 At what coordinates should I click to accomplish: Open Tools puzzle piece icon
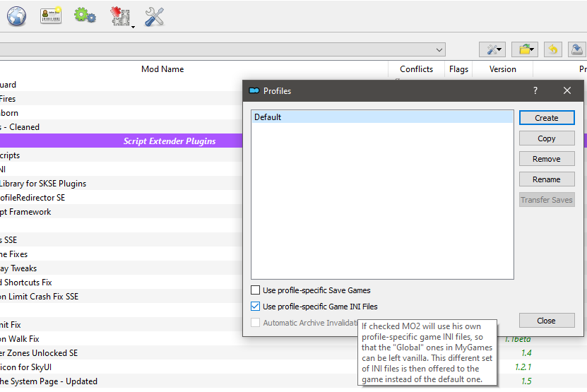pyautogui.click(x=120, y=16)
